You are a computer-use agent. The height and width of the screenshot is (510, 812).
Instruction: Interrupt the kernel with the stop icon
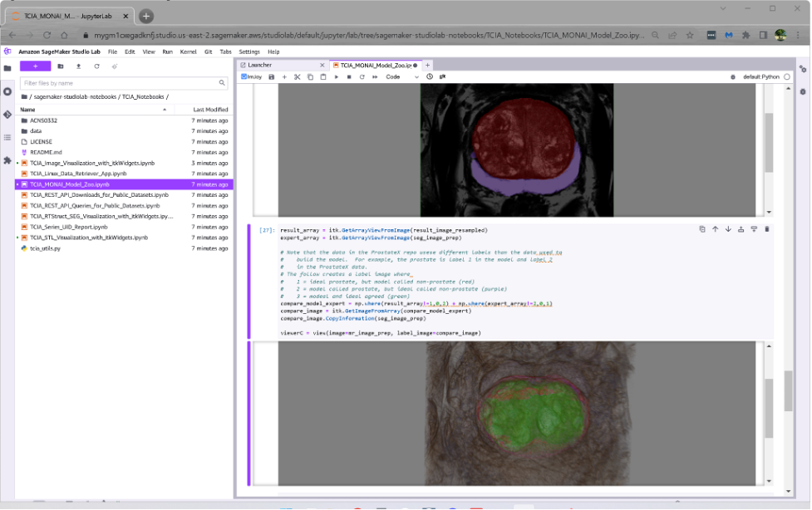point(349,76)
